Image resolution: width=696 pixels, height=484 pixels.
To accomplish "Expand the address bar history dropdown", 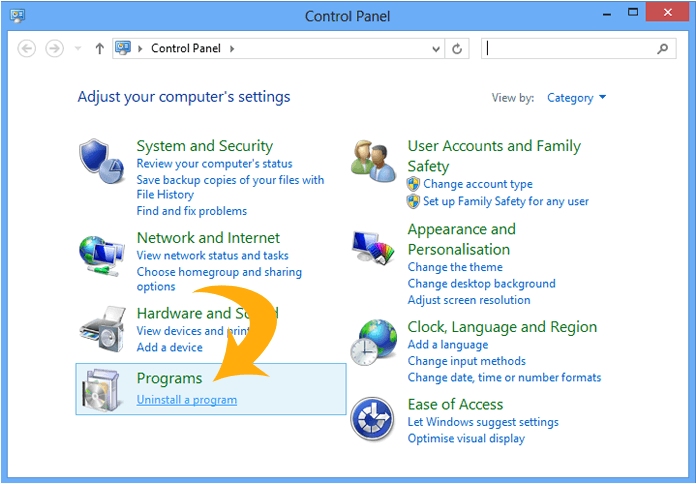I will (x=436, y=49).
